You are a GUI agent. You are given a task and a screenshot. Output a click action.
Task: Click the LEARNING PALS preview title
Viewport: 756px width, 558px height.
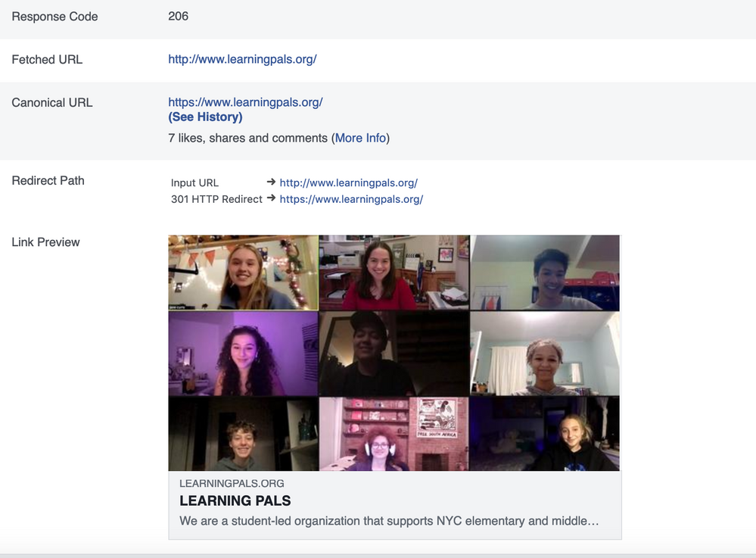(x=235, y=500)
